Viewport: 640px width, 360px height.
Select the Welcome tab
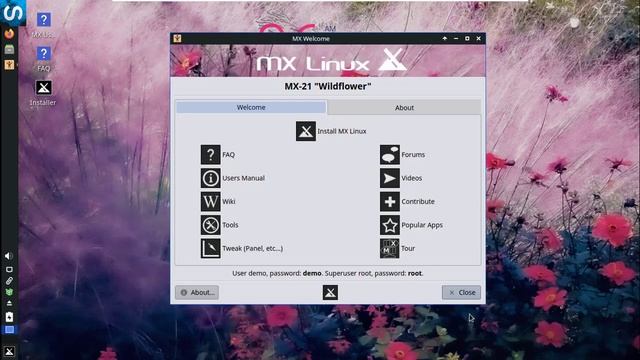[x=251, y=107]
